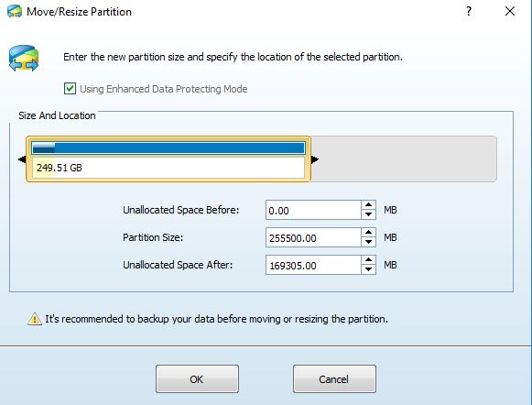This screenshot has width=532, height=405.
Task: Increase Unallocated Space Before with up arrow
Action: tap(368, 205)
